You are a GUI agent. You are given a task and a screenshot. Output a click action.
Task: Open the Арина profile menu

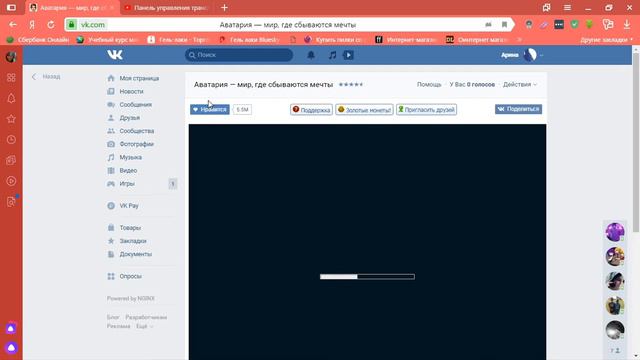(x=522, y=55)
